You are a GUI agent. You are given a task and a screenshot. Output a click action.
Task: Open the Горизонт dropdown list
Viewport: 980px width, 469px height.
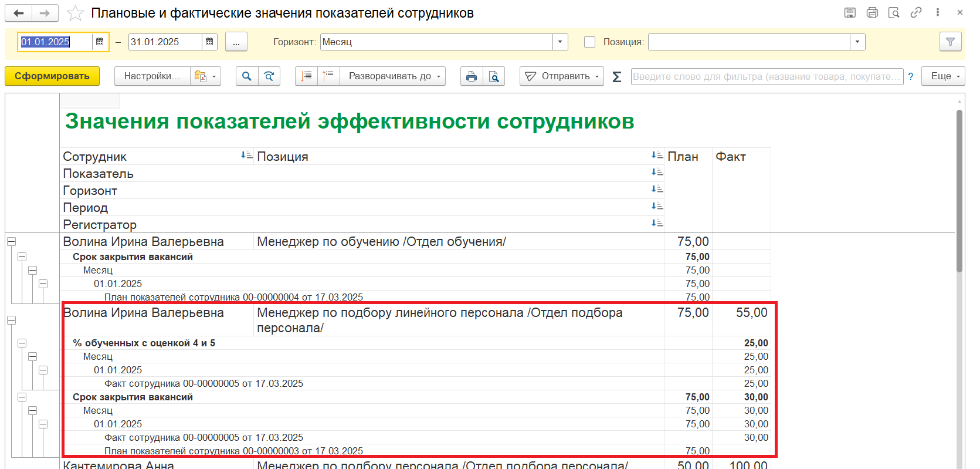(x=560, y=42)
